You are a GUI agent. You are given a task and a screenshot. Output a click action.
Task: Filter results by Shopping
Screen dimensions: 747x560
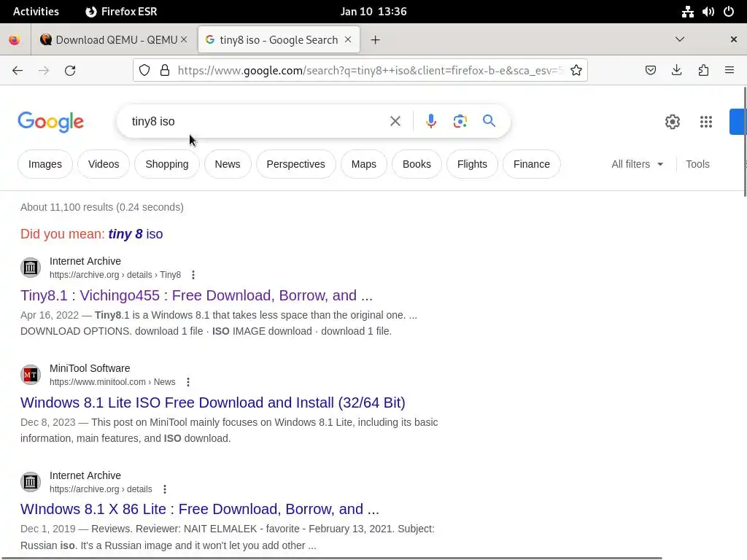pyautogui.click(x=167, y=164)
